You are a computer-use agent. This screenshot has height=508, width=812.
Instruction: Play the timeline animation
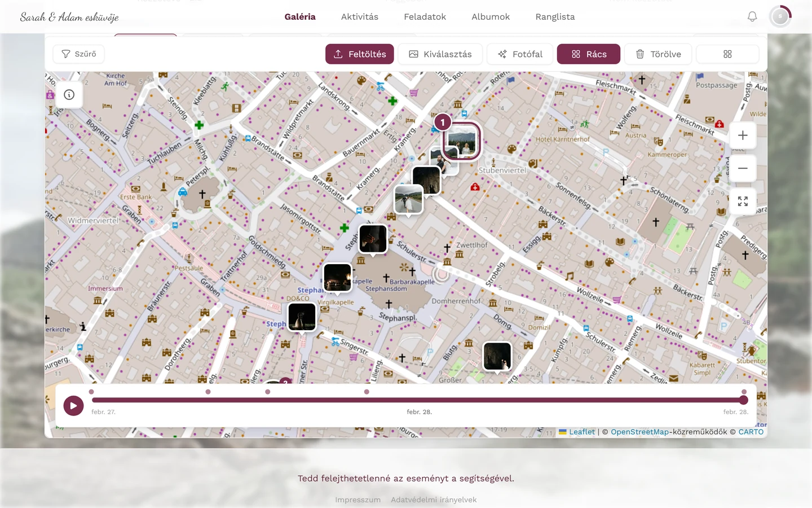[x=73, y=405]
